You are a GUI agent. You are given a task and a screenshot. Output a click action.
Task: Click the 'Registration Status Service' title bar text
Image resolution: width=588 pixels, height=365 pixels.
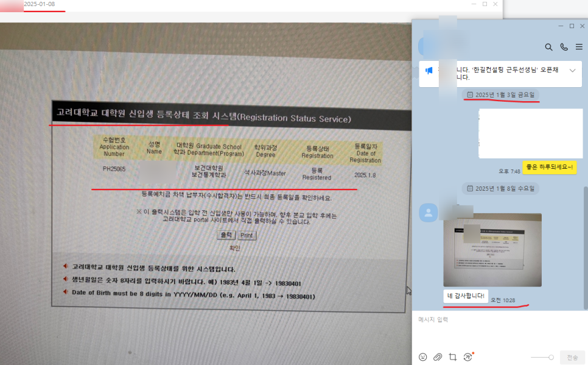coord(294,118)
